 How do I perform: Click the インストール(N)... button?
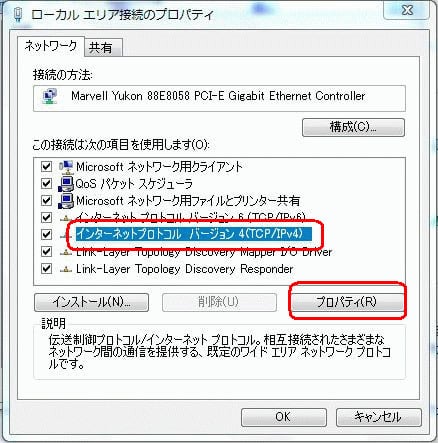coord(91,302)
